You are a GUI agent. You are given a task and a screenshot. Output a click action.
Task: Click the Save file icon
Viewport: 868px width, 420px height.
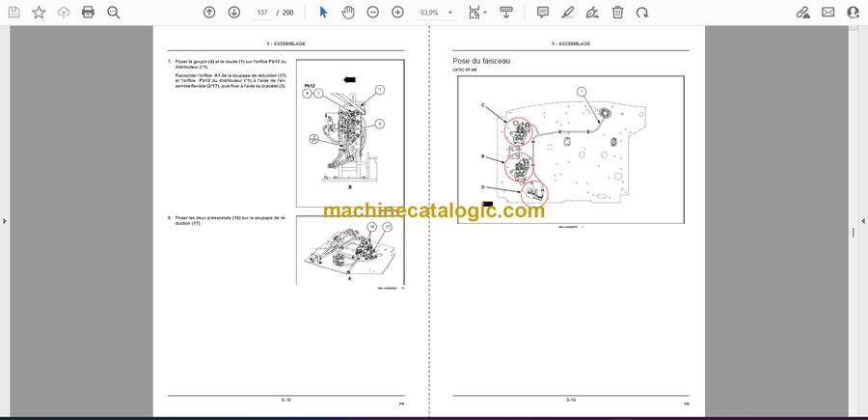click(14, 13)
